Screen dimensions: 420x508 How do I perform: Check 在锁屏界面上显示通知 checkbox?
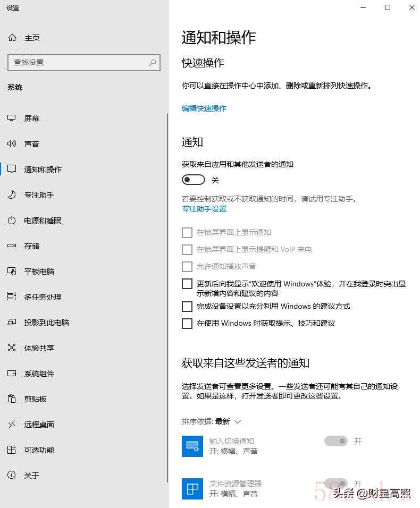tap(187, 233)
